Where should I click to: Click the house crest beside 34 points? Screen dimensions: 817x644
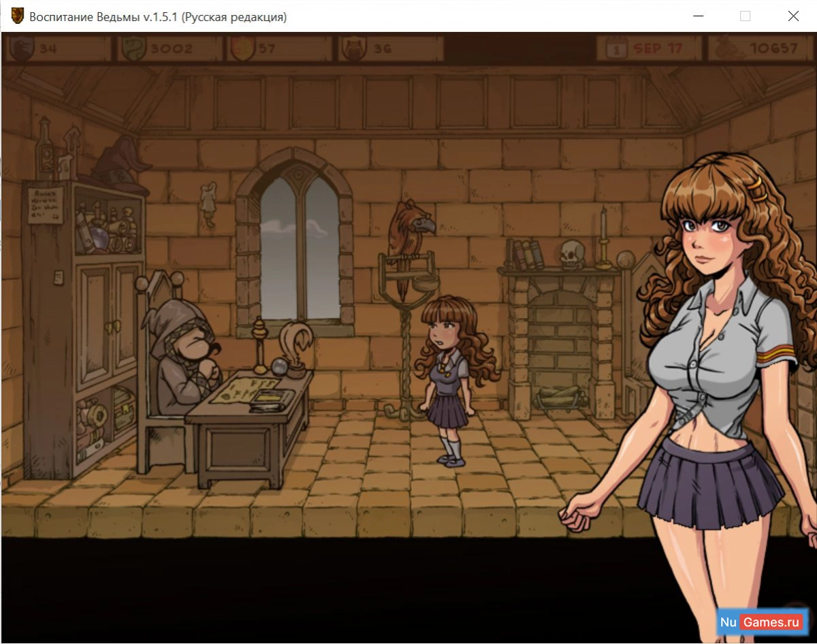23,48
